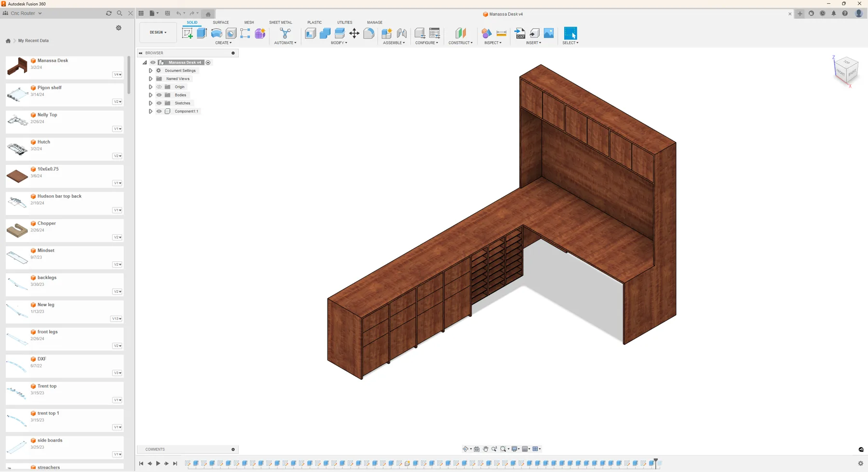Open version dropdown for Manassa Desk
Image resolution: width=868 pixels, height=472 pixels.
[x=117, y=75]
